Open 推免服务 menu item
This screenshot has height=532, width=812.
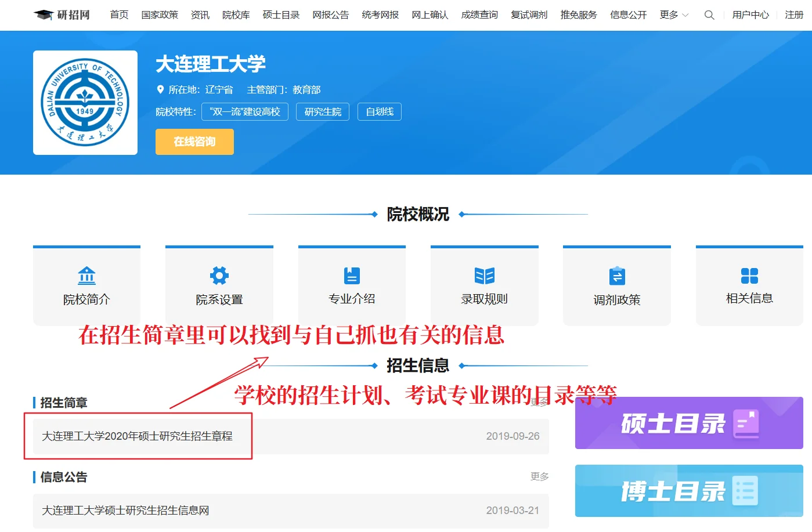(x=579, y=15)
